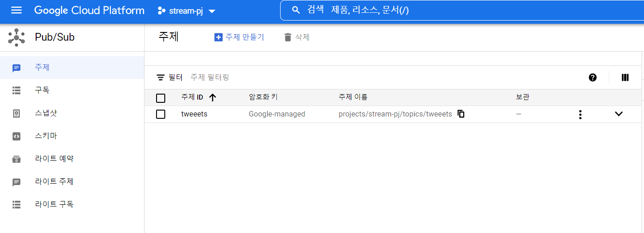Copy the topic name with copy icon
The height and width of the screenshot is (233, 644).
(461, 114)
